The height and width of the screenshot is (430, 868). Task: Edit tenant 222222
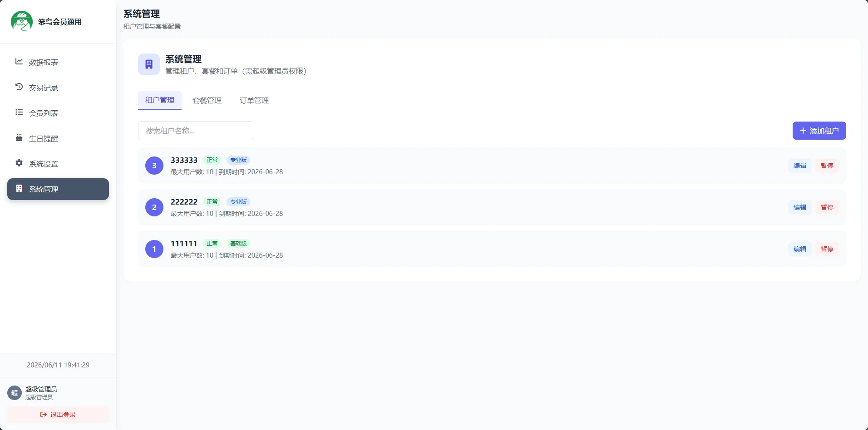[800, 207]
